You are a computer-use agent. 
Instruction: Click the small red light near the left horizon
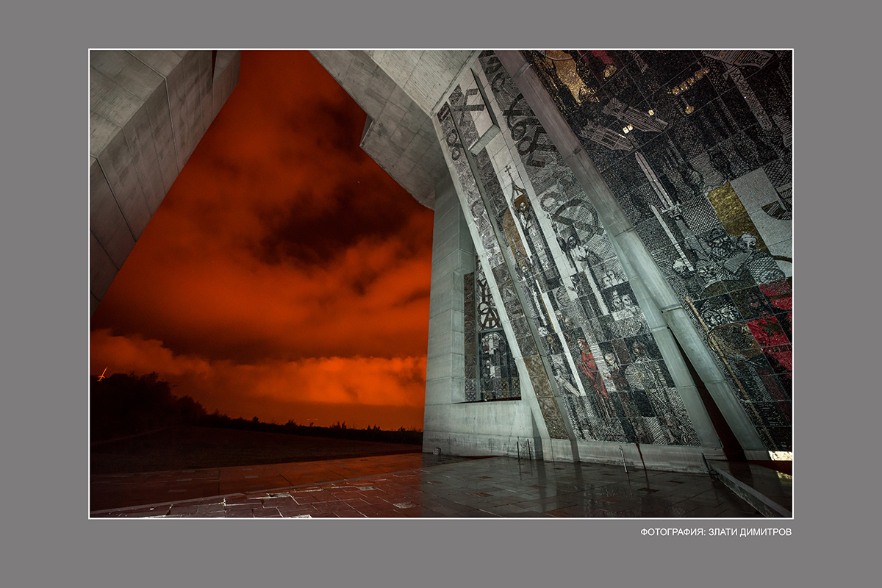click(101, 373)
